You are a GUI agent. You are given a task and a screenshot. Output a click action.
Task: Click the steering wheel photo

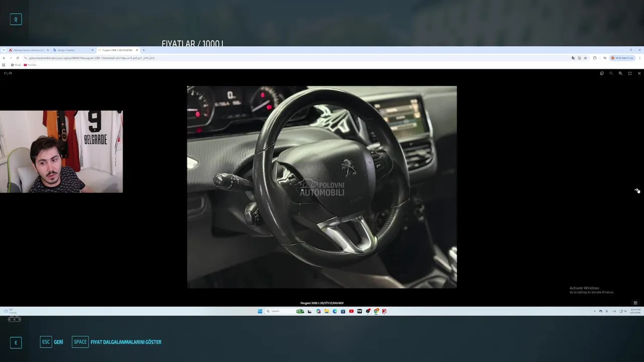(x=322, y=187)
